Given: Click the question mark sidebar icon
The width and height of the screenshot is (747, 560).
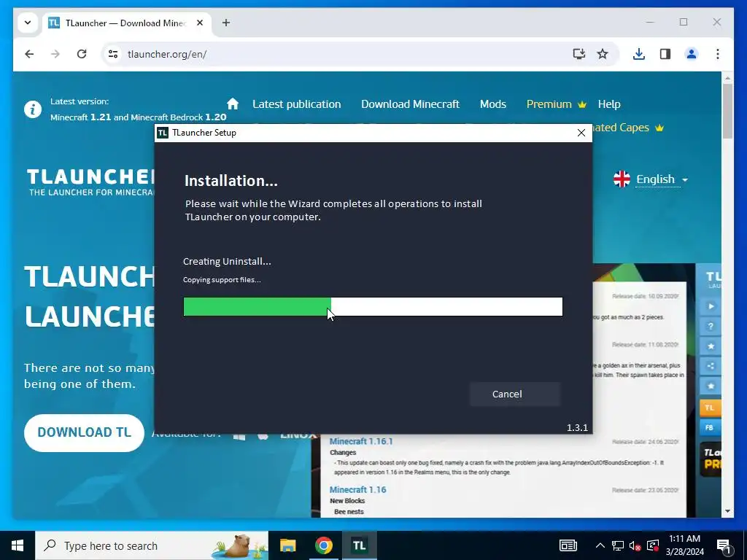Looking at the screenshot, I should (711, 326).
